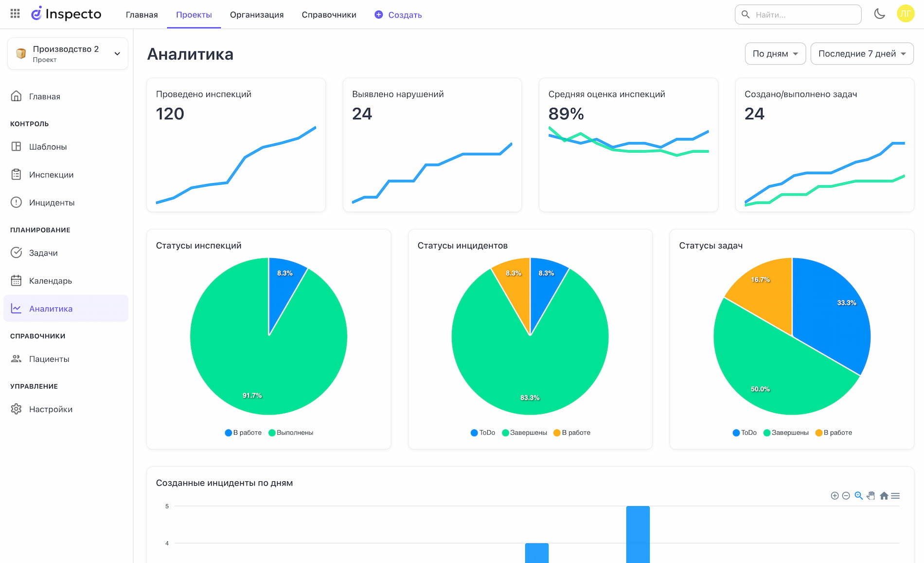924x563 pixels.
Task: Click the chart zoom in plus icon
Action: [x=835, y=495]
